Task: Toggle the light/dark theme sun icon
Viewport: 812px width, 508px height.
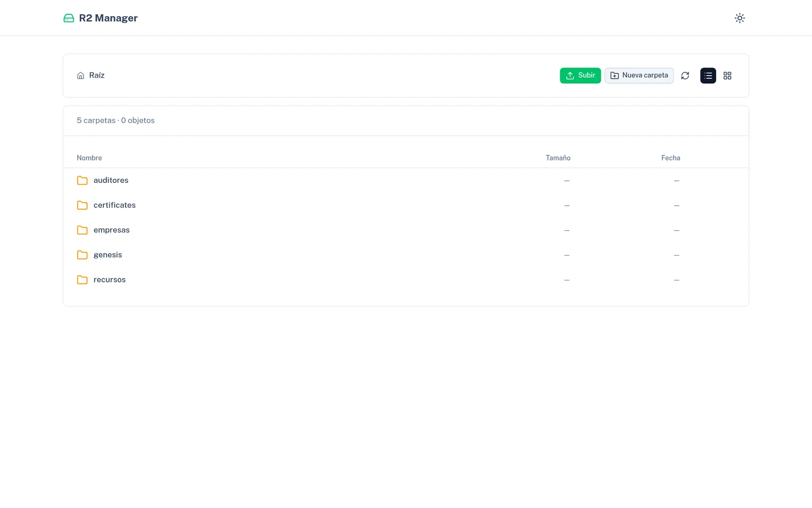Action: (739, 18)
